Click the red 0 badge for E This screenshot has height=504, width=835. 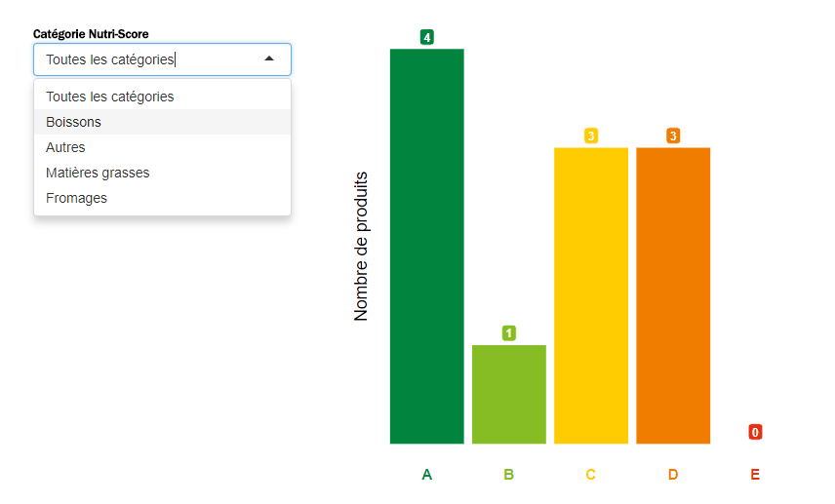[755, 432]
